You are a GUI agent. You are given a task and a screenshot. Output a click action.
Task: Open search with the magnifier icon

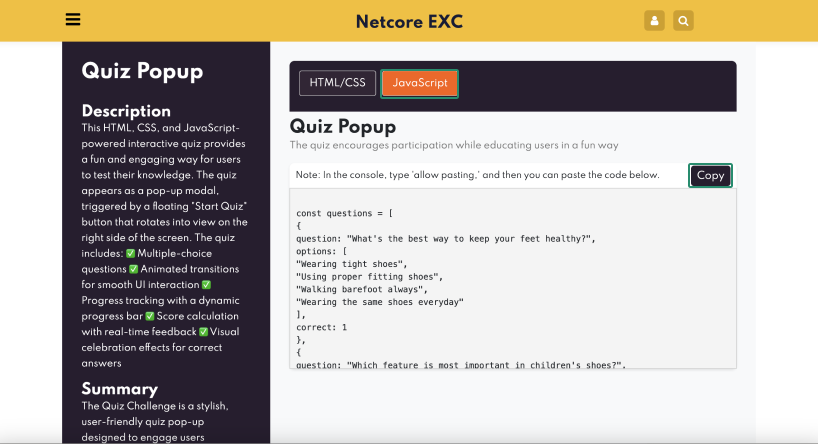coord(683,21)
